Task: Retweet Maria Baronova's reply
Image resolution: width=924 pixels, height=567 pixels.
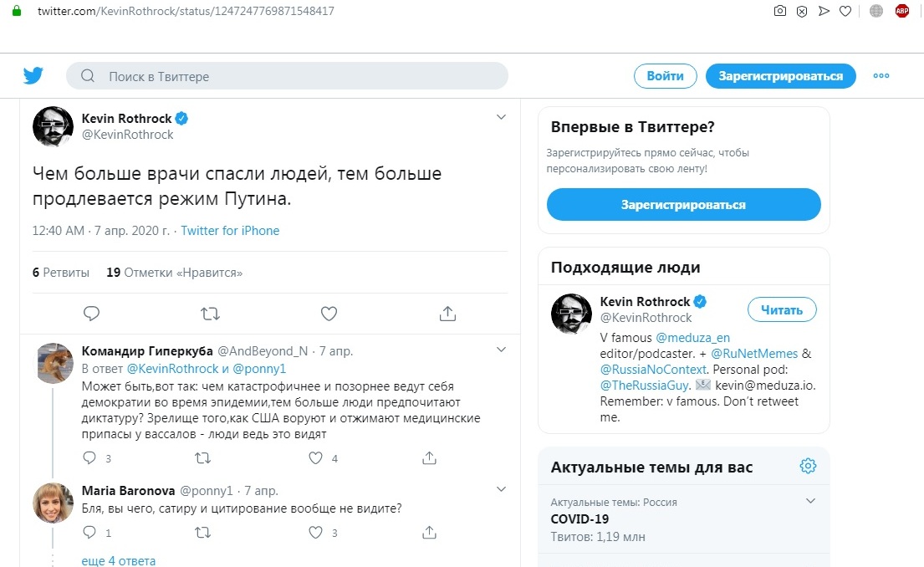Action: point(202,532)
